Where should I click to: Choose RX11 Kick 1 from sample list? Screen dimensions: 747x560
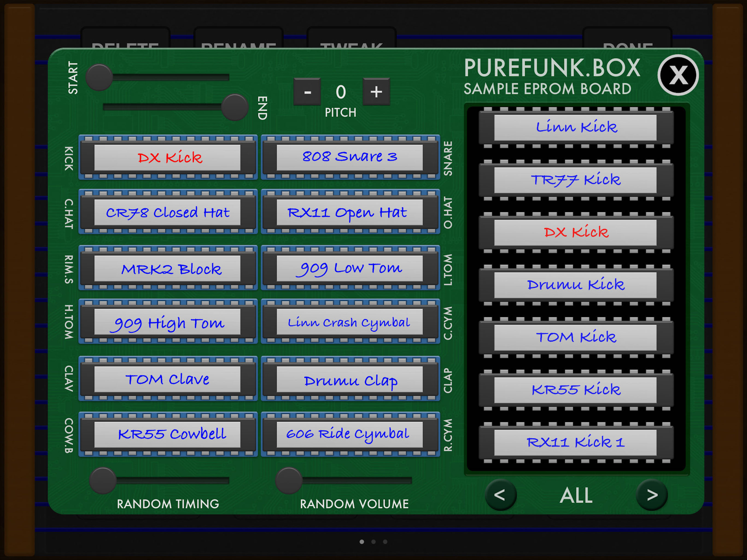point(576,442)
